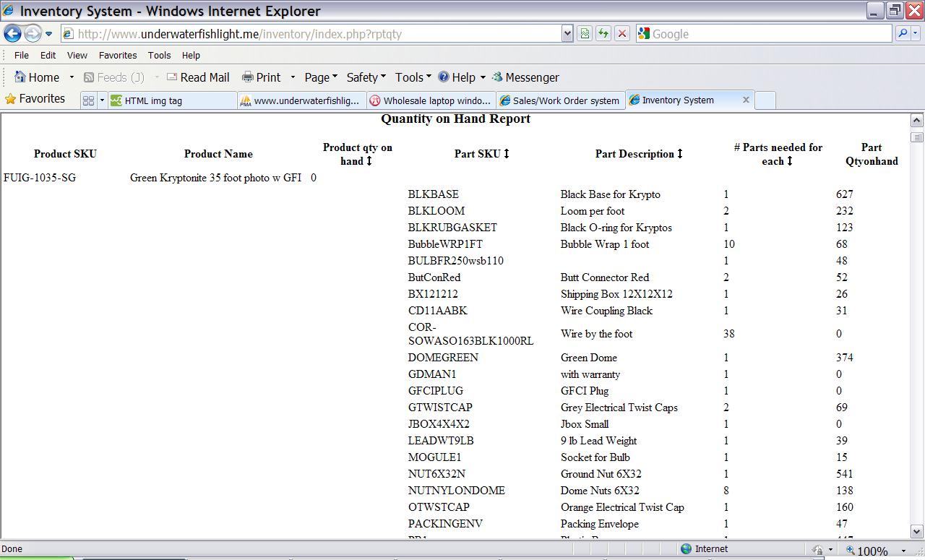Click the BLKRUBGASKET part SKU
Screen dimensions: 925x560
click(452, 228)
